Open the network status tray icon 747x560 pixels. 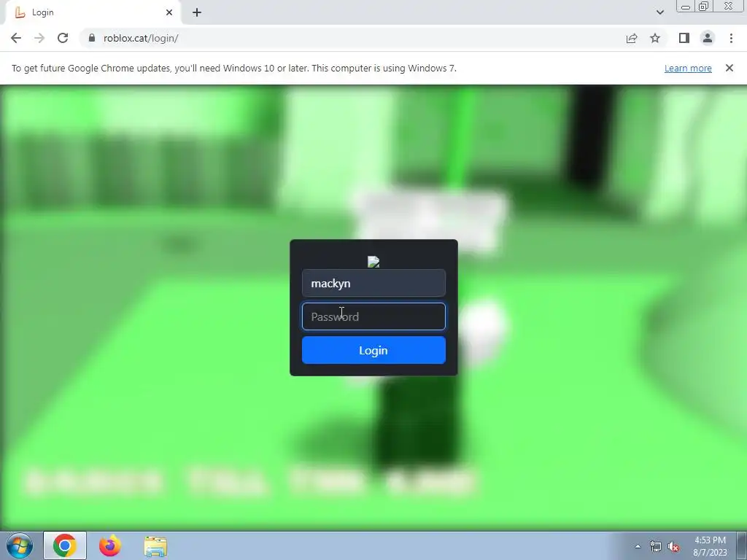pos(656,546)
